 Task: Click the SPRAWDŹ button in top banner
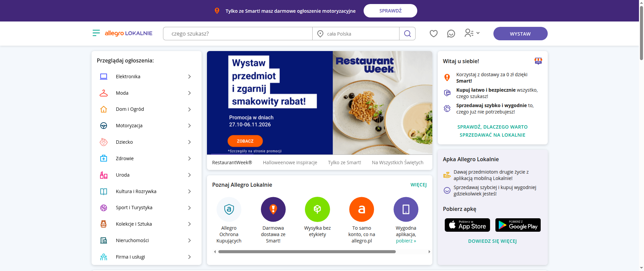390,11
